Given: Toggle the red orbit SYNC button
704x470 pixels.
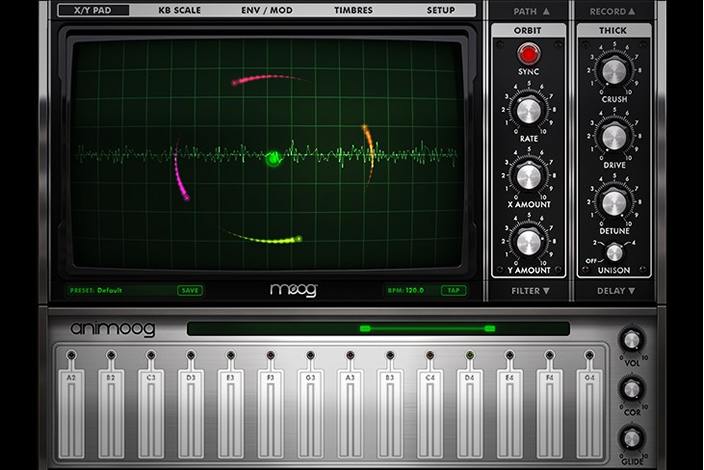Looking at the screenshot, I should 528,54.
